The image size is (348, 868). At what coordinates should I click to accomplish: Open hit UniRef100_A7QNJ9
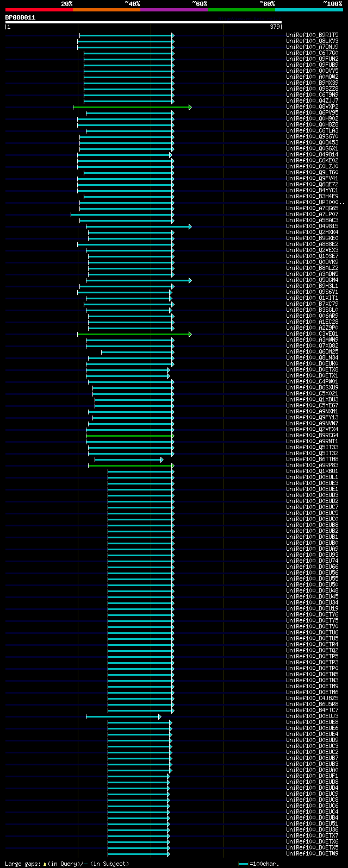[x=312, y=47]
